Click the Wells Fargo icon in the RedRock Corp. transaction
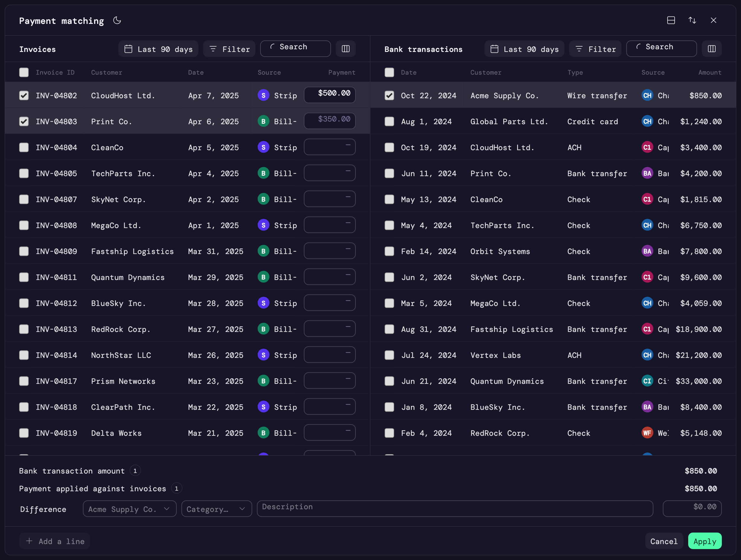 click(647, 433)
